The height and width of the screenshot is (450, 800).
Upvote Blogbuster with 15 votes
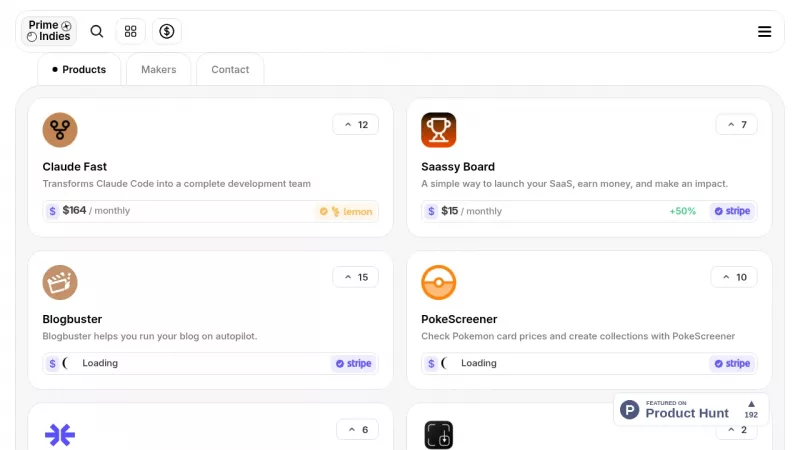coord(355,277)
